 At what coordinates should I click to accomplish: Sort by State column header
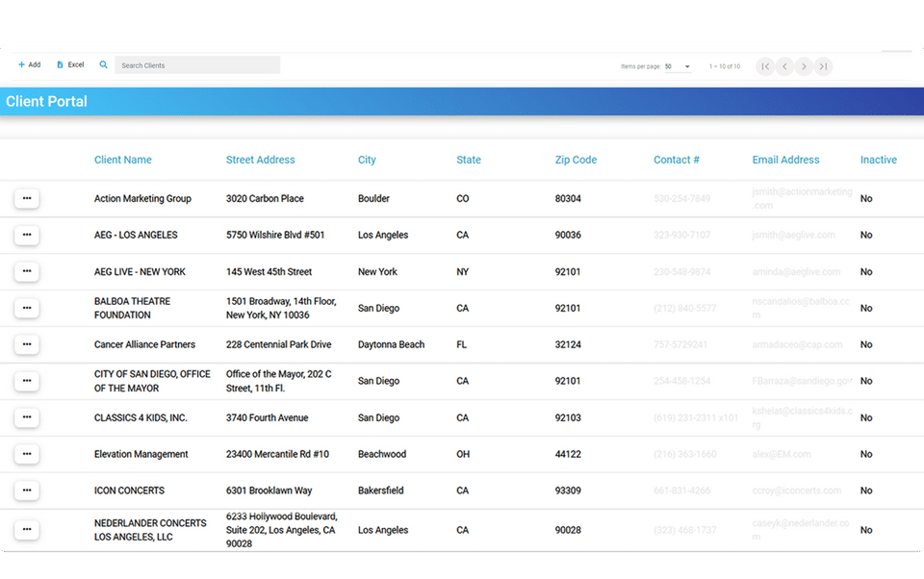[x=469, y=160]
